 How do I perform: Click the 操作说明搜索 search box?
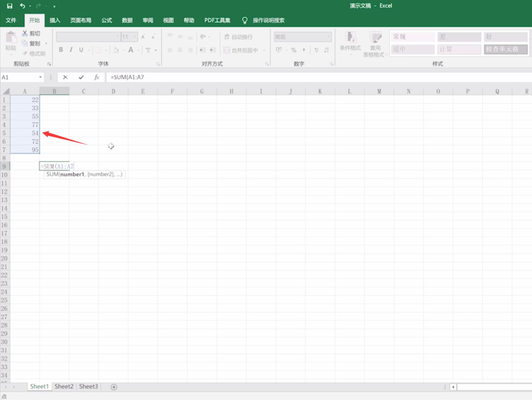268,20
